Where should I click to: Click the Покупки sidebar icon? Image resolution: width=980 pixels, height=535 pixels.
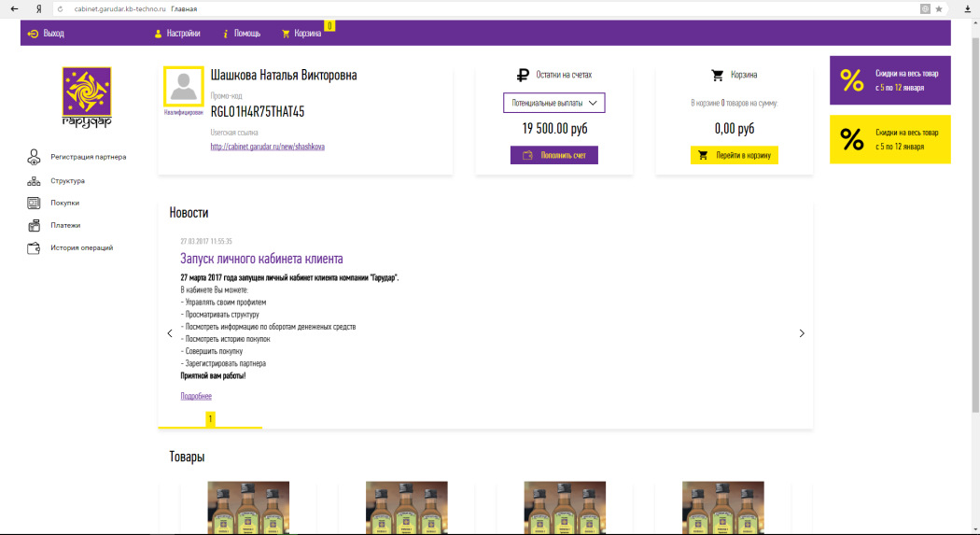pos(34,203)
